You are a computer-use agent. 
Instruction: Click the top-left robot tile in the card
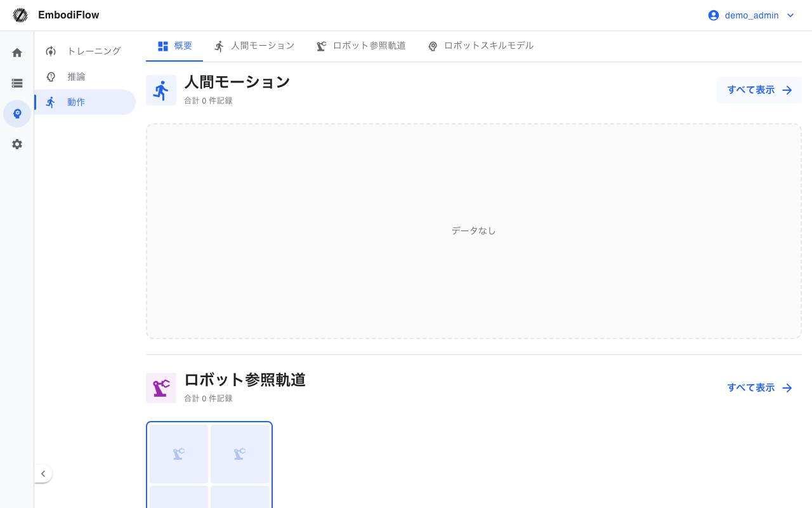[179, 454]
